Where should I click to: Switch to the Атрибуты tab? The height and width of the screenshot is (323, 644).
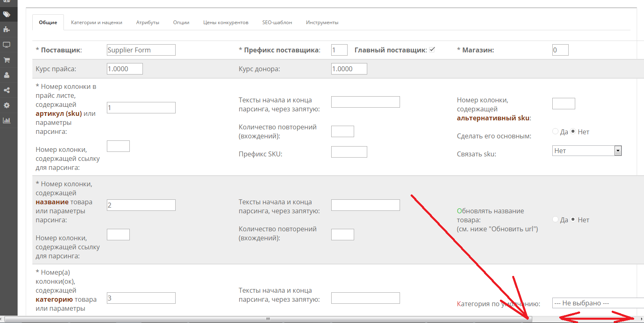pos(147,23)
